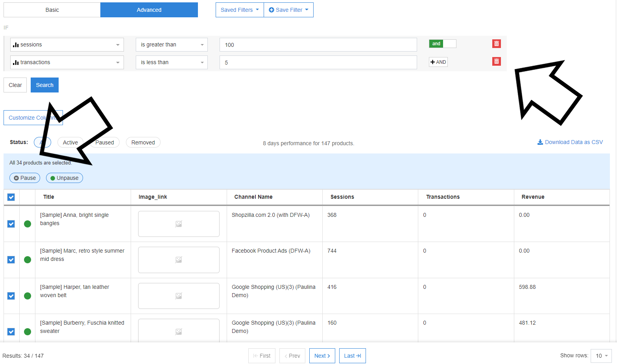Run the Search button

click(44, 85)
